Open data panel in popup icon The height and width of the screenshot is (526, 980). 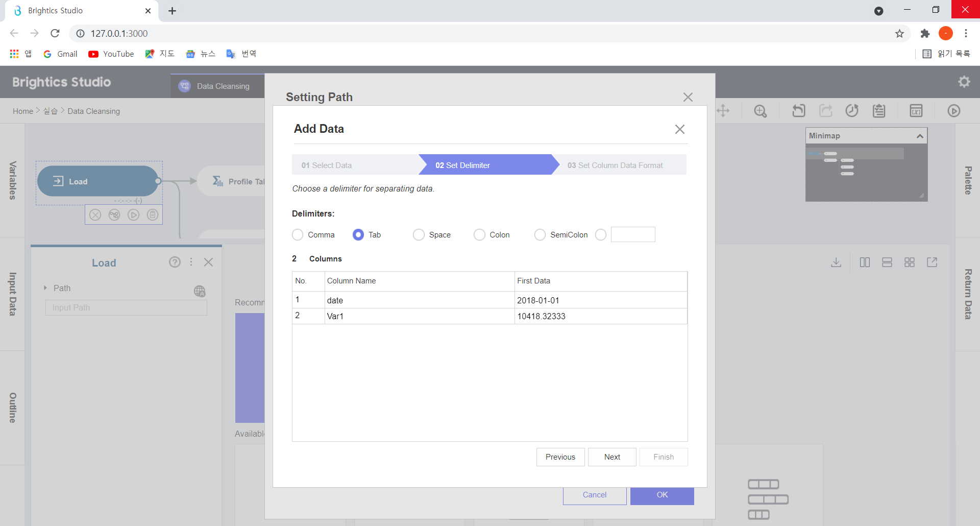pos(932,262)
